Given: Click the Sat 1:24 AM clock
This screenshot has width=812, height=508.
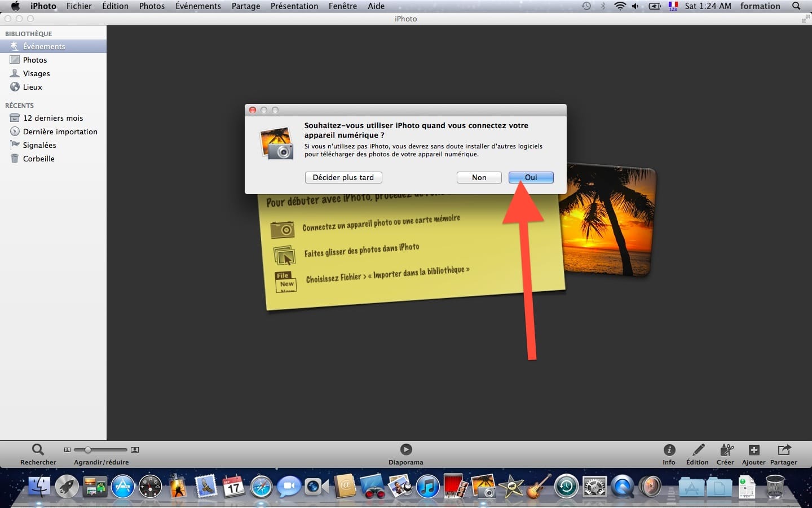Looking at the screenshot, I should [708, 6].
